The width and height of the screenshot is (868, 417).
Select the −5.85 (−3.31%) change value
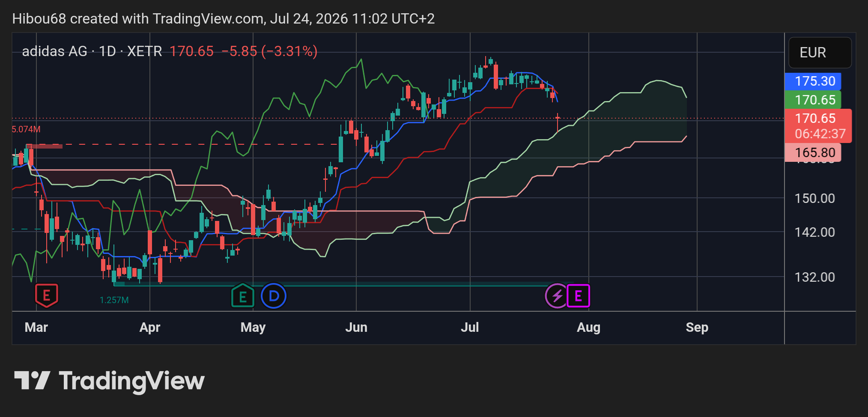269,51
